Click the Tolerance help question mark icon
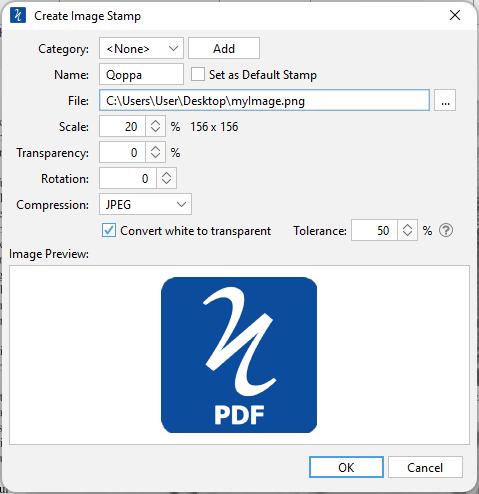This screenshot has height=494, width=479. point(446,230)
